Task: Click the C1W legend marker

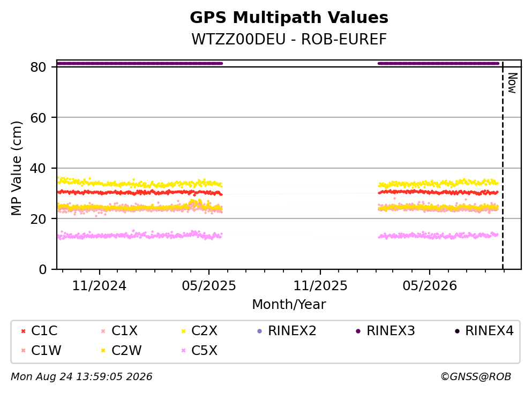Action: click(x=24, y=350)
